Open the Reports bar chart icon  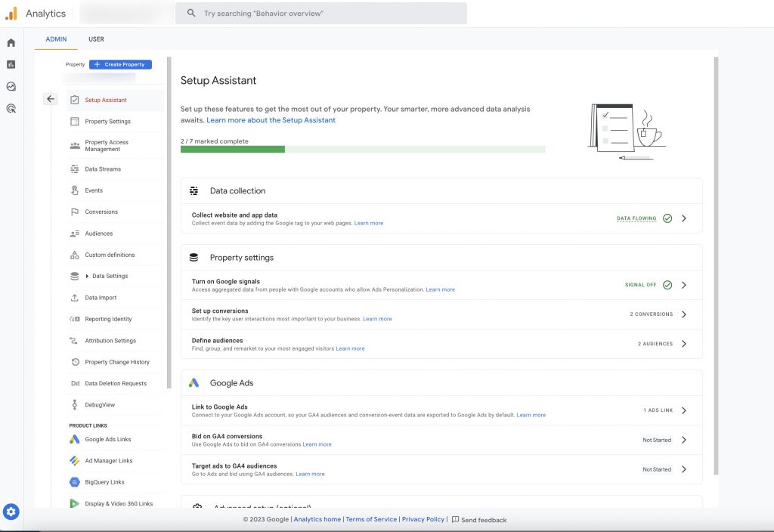pyautogui.click(x=11, y=65)
